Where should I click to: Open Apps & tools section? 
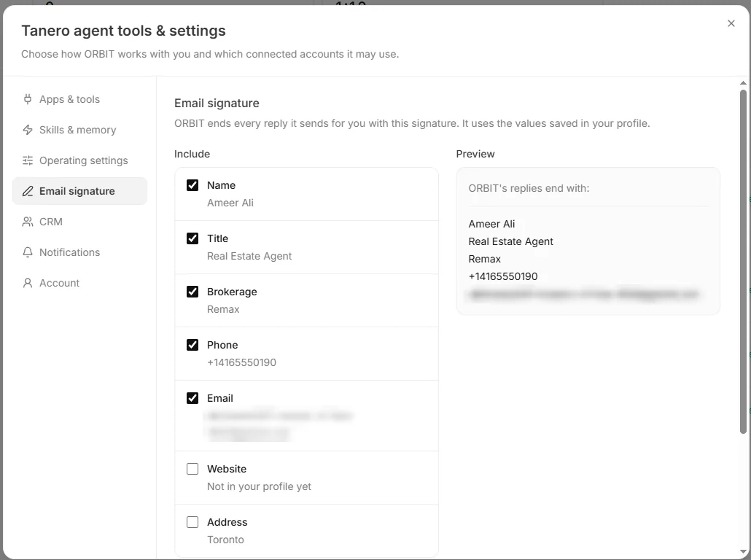click(x=79, y=99)
